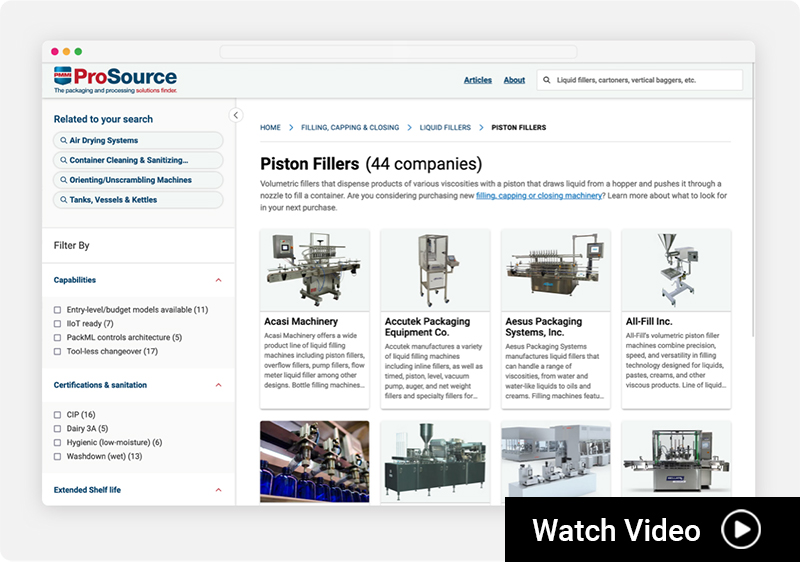The width and height of the screenshot is (800, 562).
Task: Click search icon beside Container Cleaning & Sanitizing
Action: (64, 160)
